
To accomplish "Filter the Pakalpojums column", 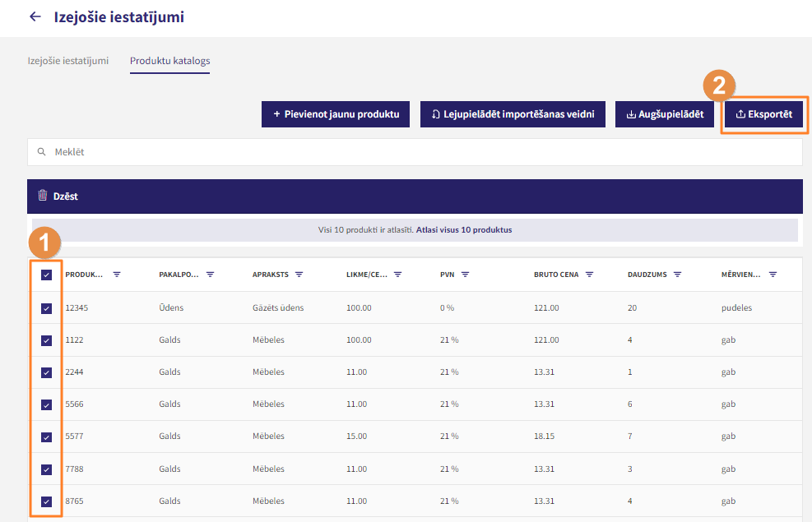I will click(x=211, y=275).
